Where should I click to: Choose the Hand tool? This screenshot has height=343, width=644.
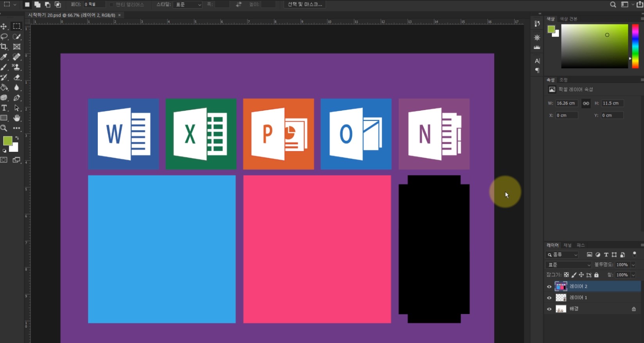pos(16,118)
